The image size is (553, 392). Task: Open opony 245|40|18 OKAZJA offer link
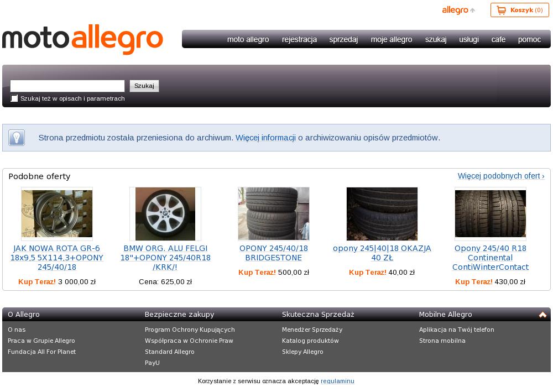(382, 253)
